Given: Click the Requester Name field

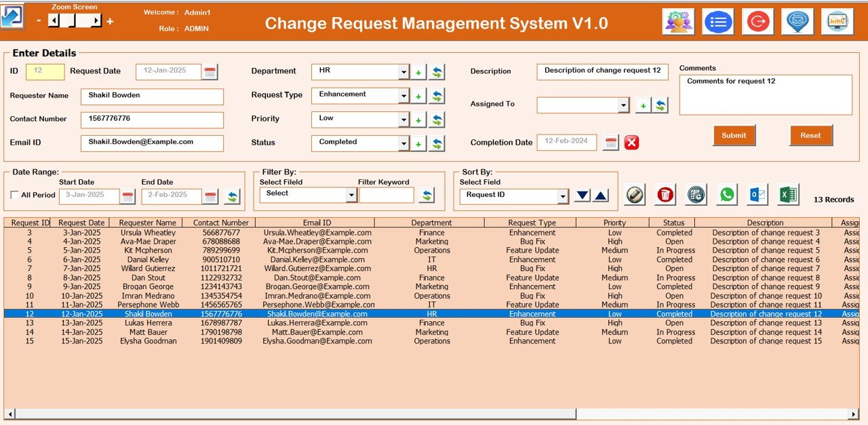Looking at the screenshot, I should [152, 96].
